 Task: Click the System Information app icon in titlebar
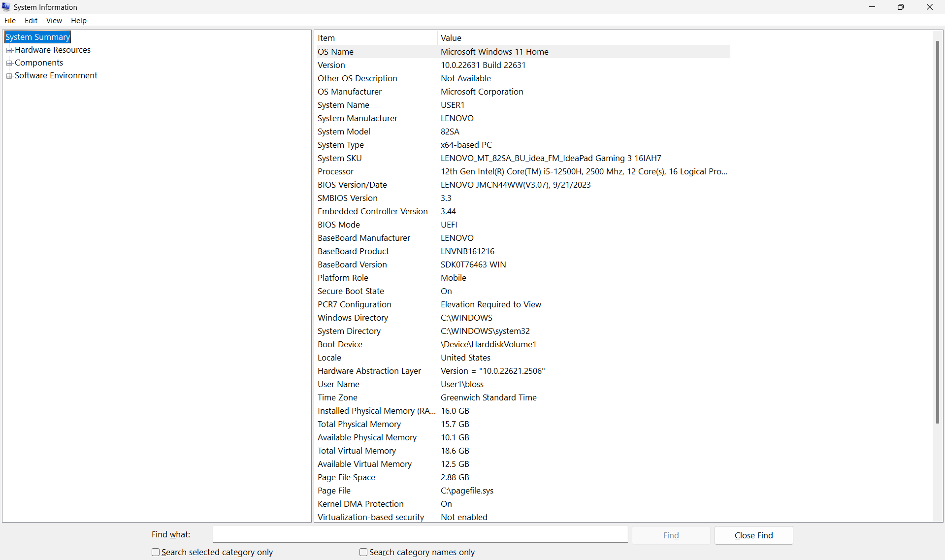click(x=6, y=7)
